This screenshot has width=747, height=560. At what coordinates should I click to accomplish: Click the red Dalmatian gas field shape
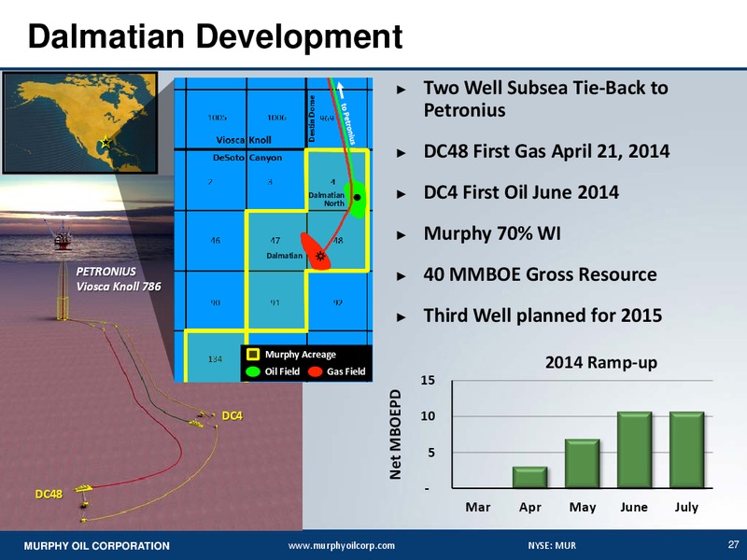click(315, 251)
